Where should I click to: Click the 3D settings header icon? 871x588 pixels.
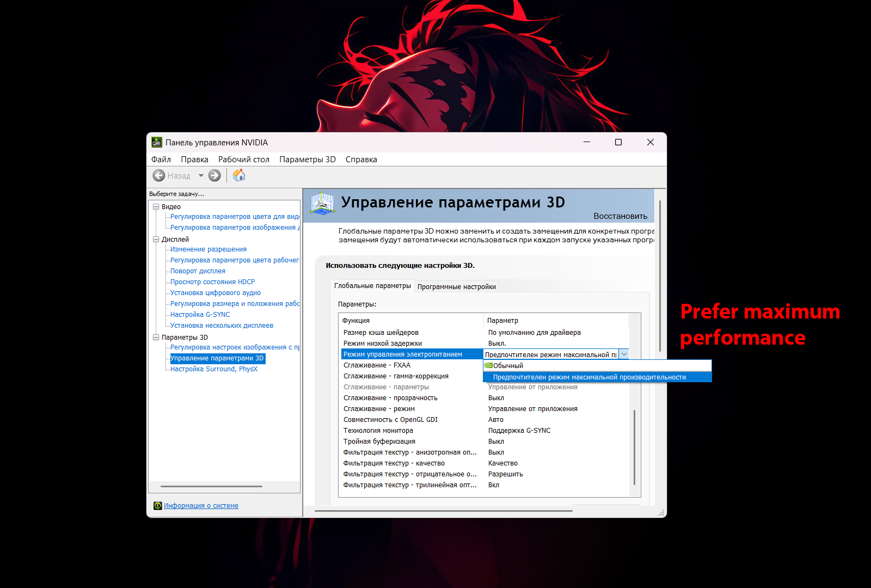[x=322, y=203]
